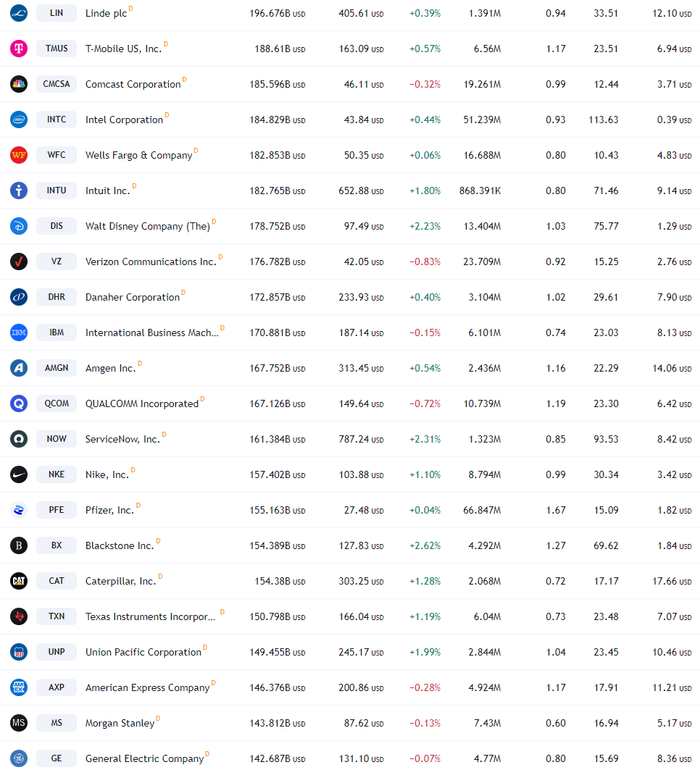The image size is (700, 770).
Task: Click the Verizon checkmark logo
Action: point(19,261)
